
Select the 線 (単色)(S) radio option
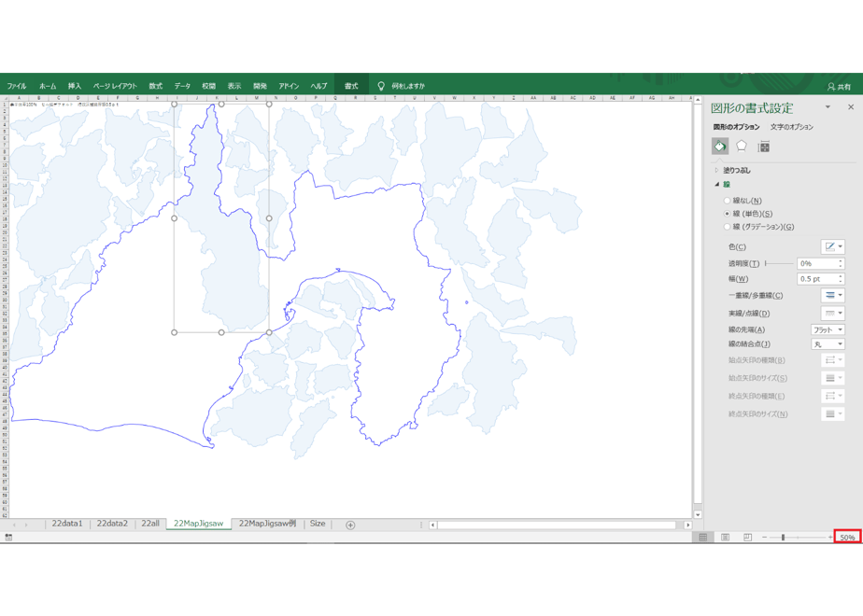[x=727, y=214]
